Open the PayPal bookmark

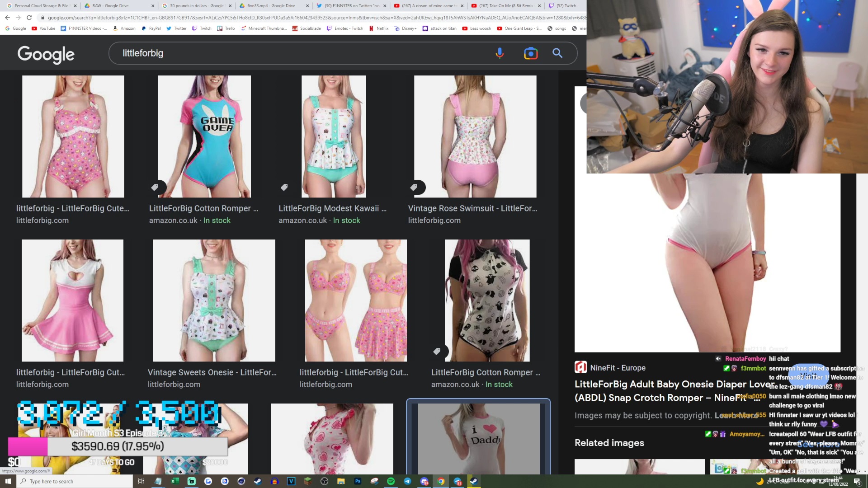(151, 28)
